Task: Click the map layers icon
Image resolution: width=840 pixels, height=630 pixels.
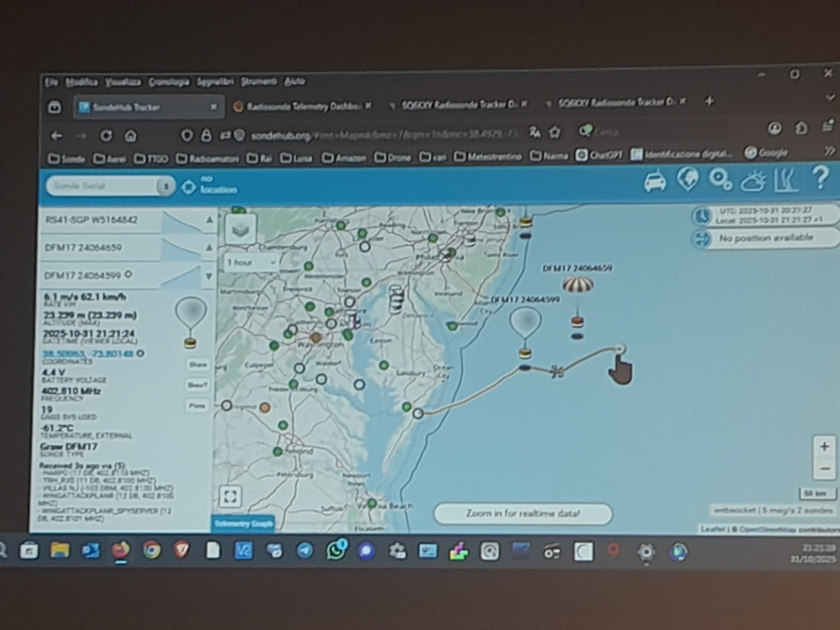Action: click(x=240, y=229)
